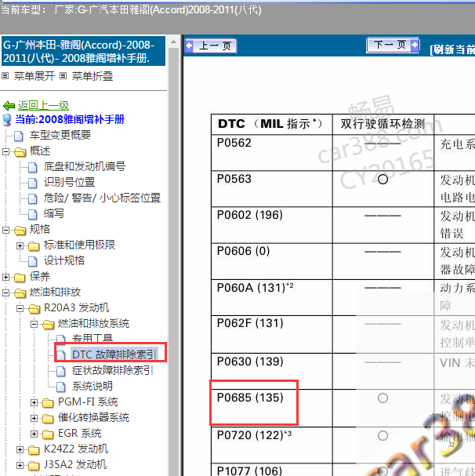
Task: Click the 2008雅阁增补手册 title header
Action: (83, 51)
